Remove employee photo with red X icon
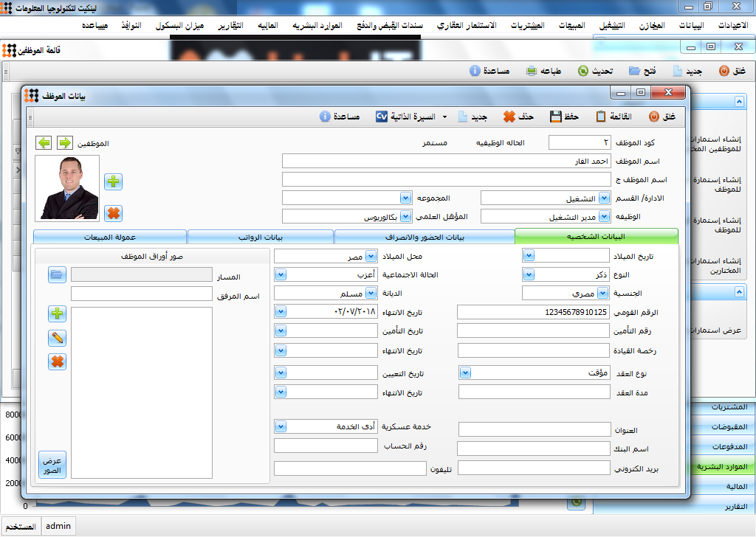 114,213
